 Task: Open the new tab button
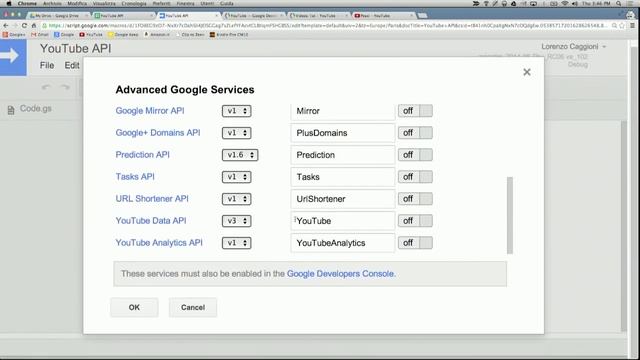[x=422, y=16]
